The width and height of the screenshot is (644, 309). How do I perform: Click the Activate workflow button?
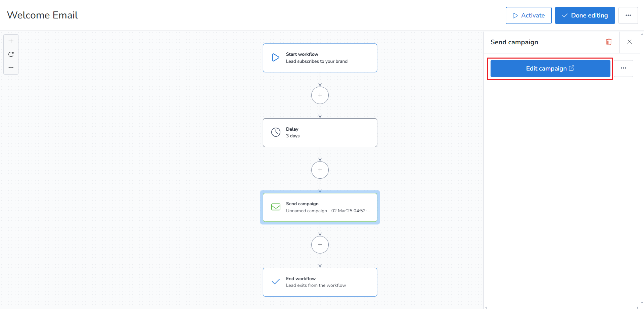[x=528, y=15]
